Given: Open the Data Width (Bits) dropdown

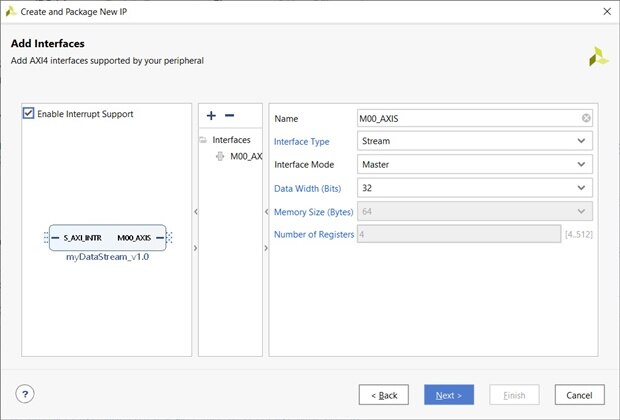Looking at the screenshot, I should pos(582,187).
